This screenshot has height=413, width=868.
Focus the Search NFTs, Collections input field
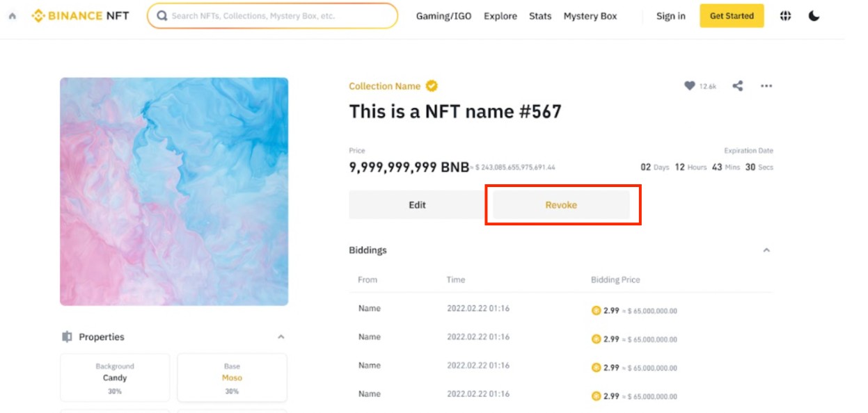272,16
